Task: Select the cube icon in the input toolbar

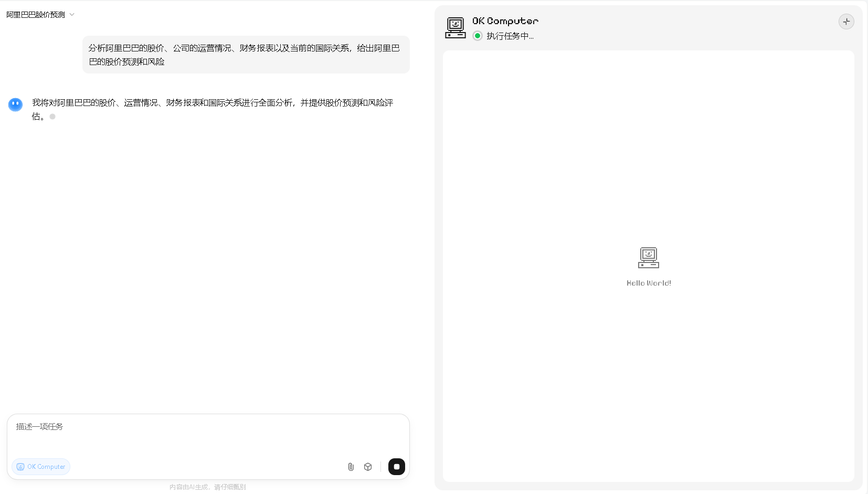Action: pos(367,467)
